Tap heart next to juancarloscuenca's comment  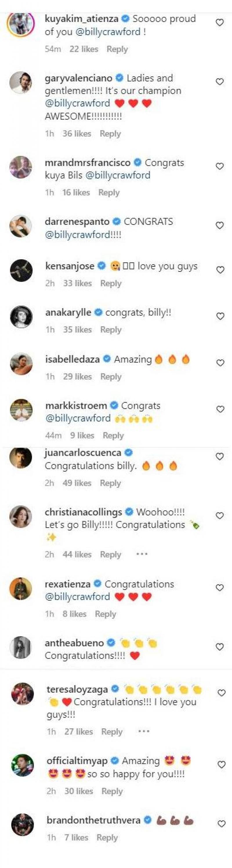pos(220,457)
